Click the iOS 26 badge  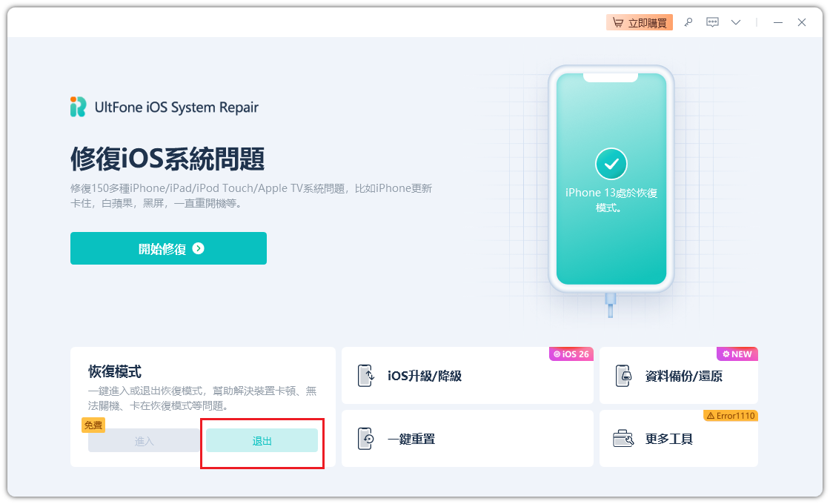click(x=571, y=354)
